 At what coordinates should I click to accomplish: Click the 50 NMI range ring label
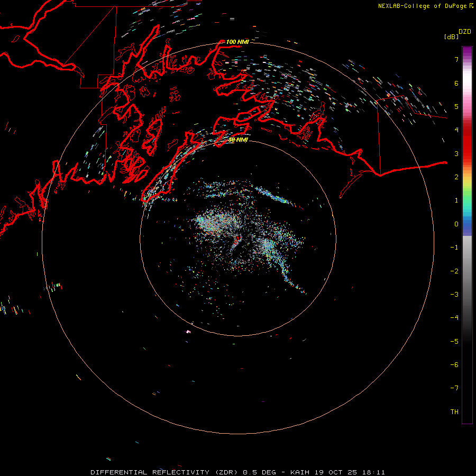click(x=237, y=140)
